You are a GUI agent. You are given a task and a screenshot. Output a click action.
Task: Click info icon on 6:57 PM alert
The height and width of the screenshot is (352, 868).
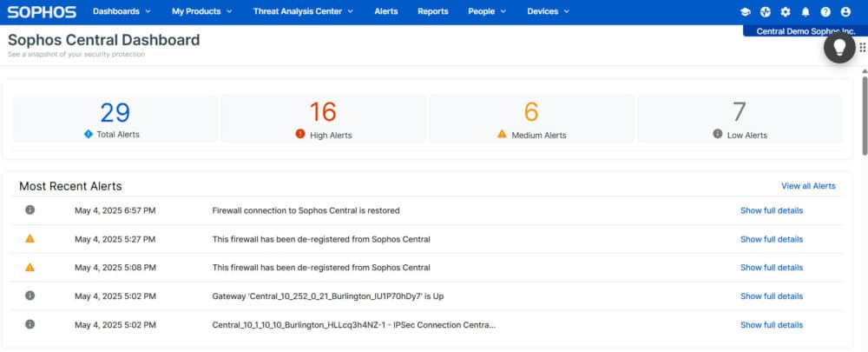[30, 209]
